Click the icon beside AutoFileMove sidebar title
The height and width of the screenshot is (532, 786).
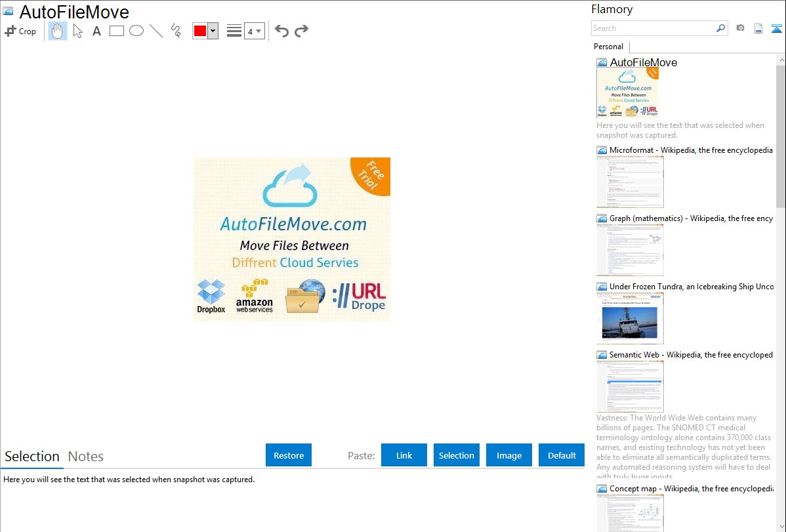[602, 63]
